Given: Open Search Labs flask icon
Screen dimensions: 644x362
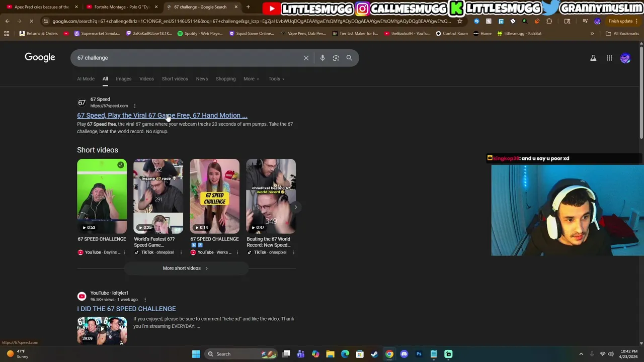Looking at the screenshot, I should pyautogui.click(x=593, y=58).
